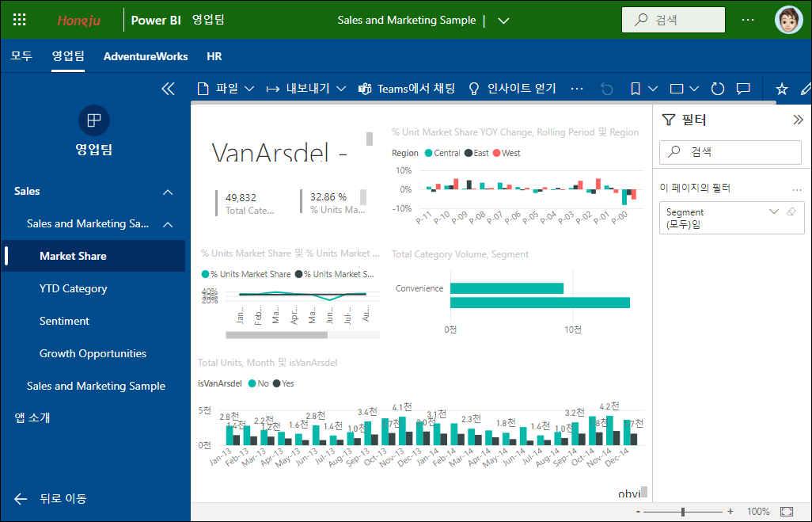The height and width of the screenshot is (522, 812).
Task: Toggle West region legend item
Action: 507,153
